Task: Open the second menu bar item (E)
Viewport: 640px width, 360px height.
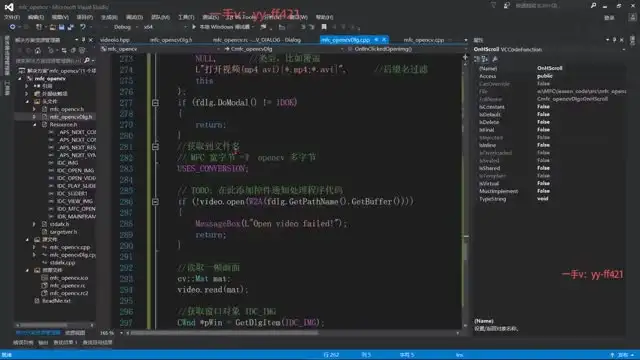Action: [36, 17]
